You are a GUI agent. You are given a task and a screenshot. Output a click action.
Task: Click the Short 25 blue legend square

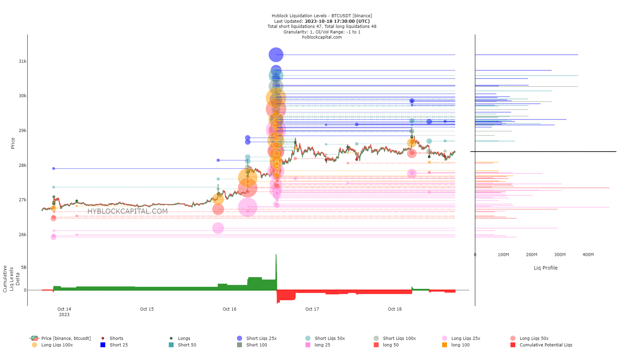(103, 345)
